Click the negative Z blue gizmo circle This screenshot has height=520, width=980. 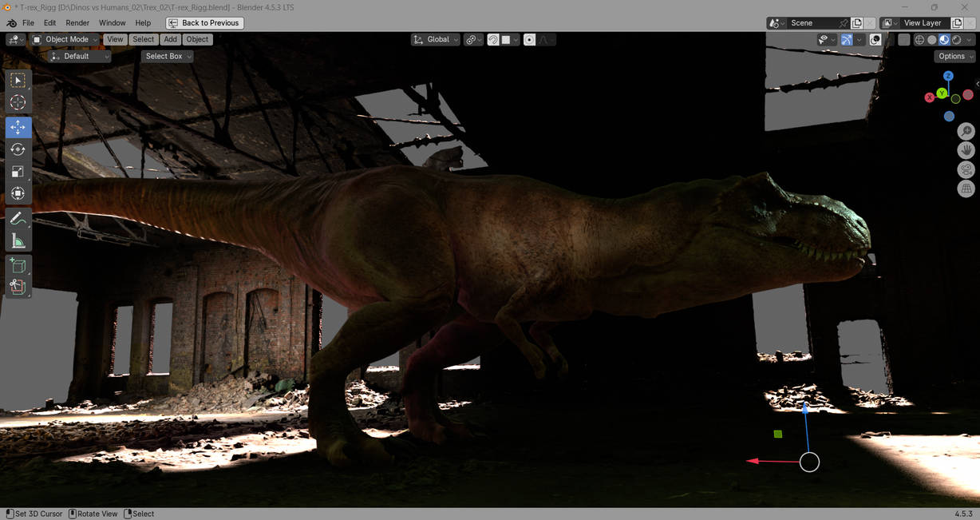click(949, 116)
